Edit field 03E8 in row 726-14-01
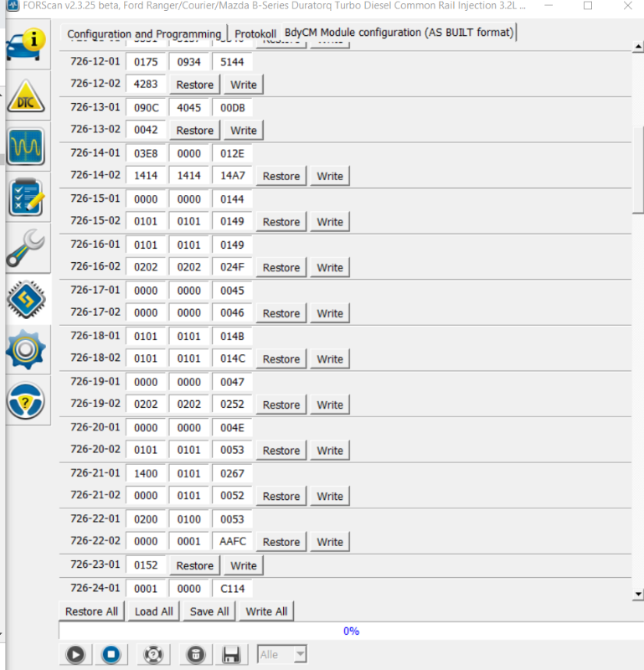 pyautogui.click(x=146, y=153)
